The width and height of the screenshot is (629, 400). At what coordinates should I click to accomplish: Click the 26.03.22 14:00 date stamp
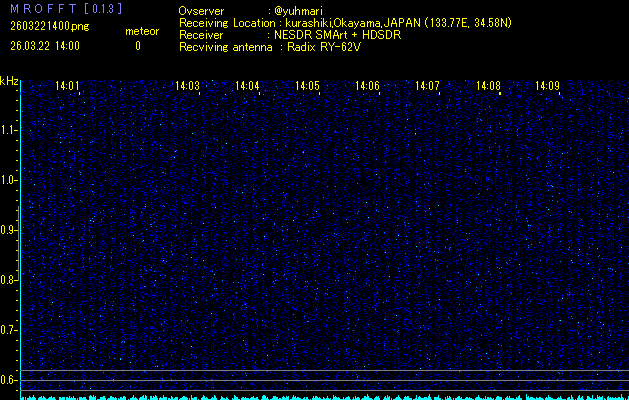pos(44,46)
